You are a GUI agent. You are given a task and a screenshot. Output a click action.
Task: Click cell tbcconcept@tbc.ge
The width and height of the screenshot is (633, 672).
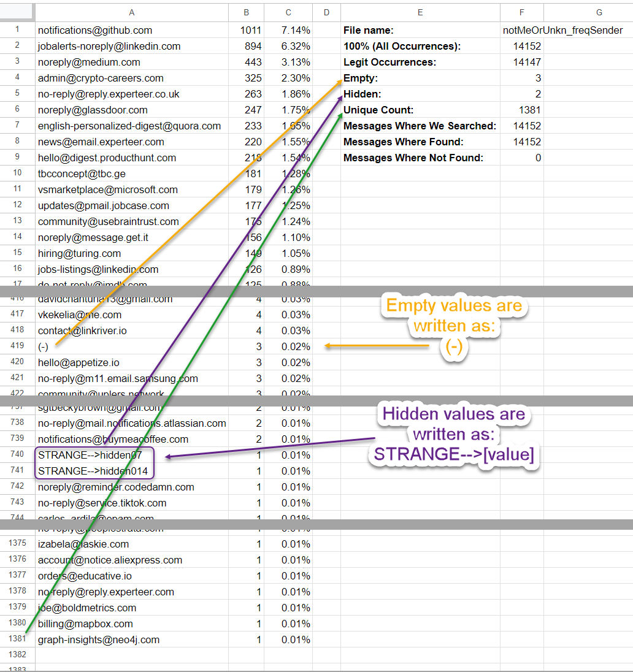tap(132, 174)
